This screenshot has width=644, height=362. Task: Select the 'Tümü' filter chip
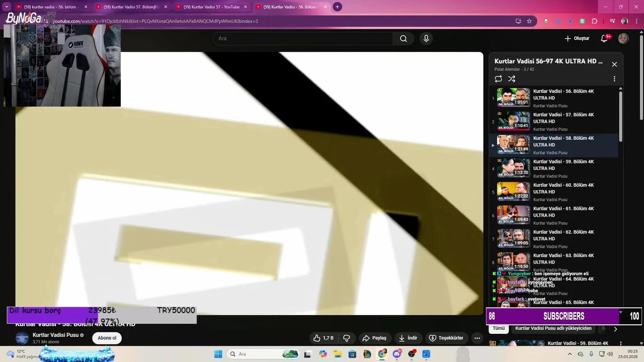click(x=499, y=328)
